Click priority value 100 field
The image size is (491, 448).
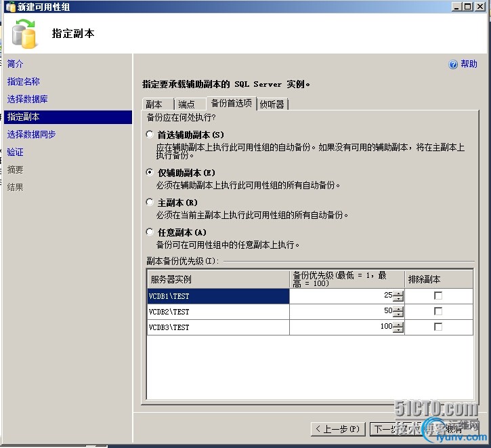[341, 327]
